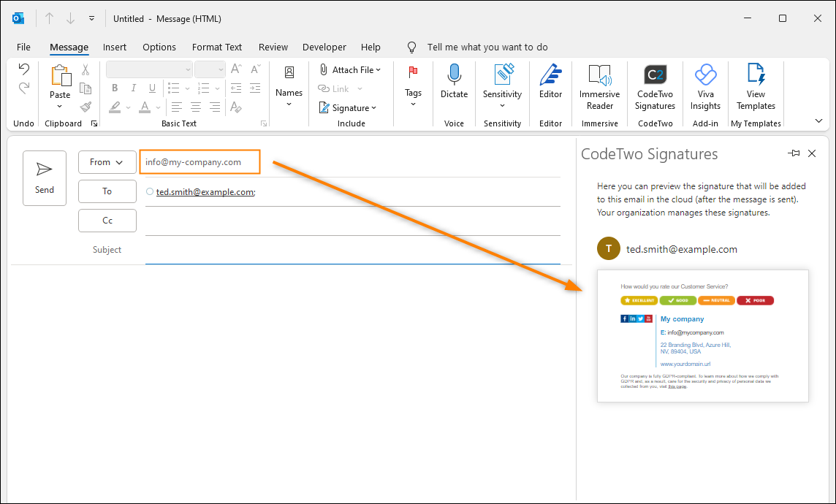Go to next item arrow
The height and width of the screenshot is (504, 836).
pyautogui.click(x=70, y=19)
